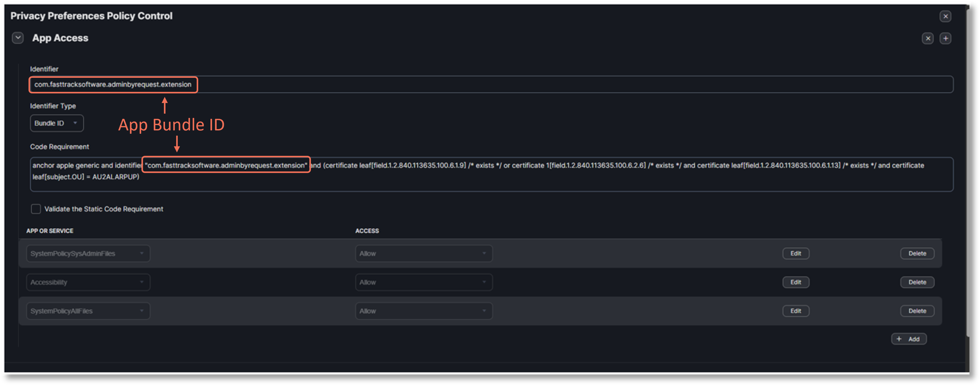980x385 pixels.
Task: Open the Accessibility service dropdown
Action: coord(88,282)
